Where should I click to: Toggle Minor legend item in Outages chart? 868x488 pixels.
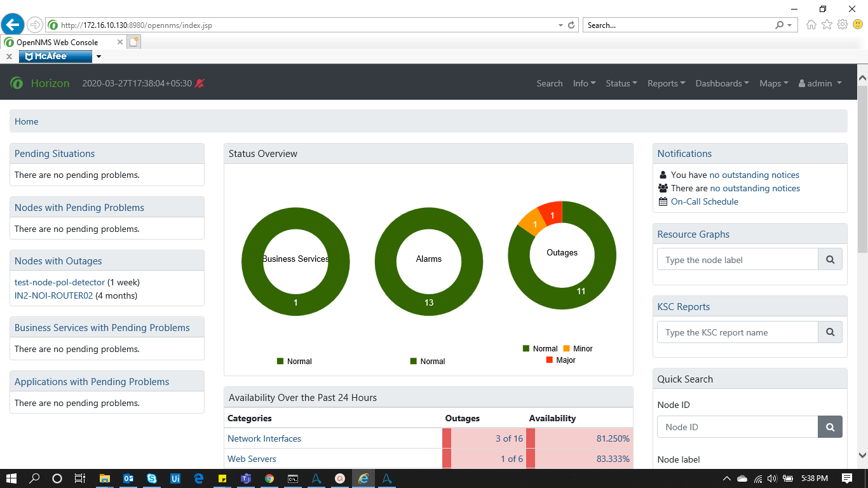click(x=577, y=349)
